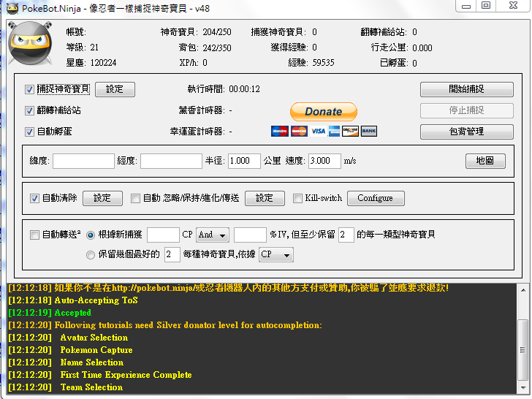Image resolution: width=532 pixels, height=399 pixels.
Task: Click the BANK payment icon
Action: tap(369, 131)
